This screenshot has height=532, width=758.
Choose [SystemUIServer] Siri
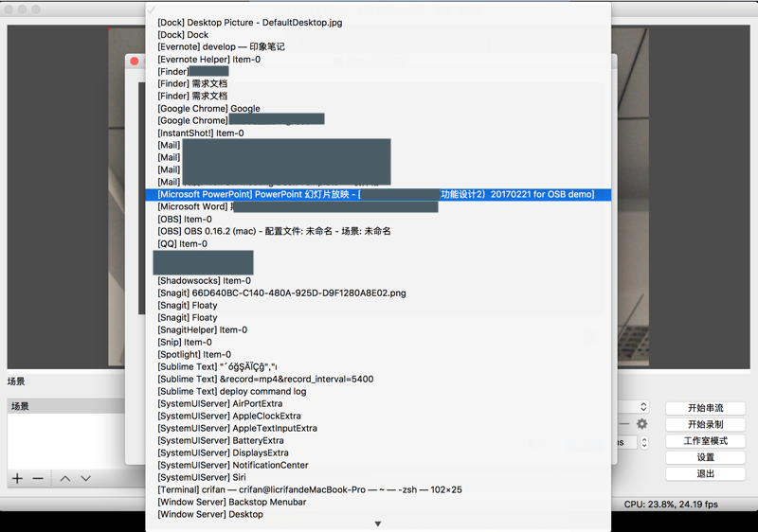coord(378,477)
